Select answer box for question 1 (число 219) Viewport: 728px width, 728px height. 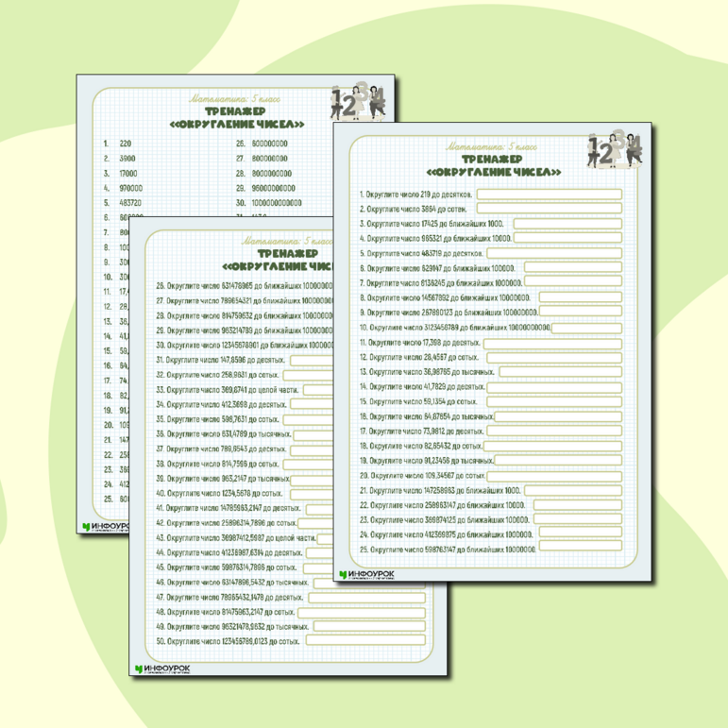549,195
